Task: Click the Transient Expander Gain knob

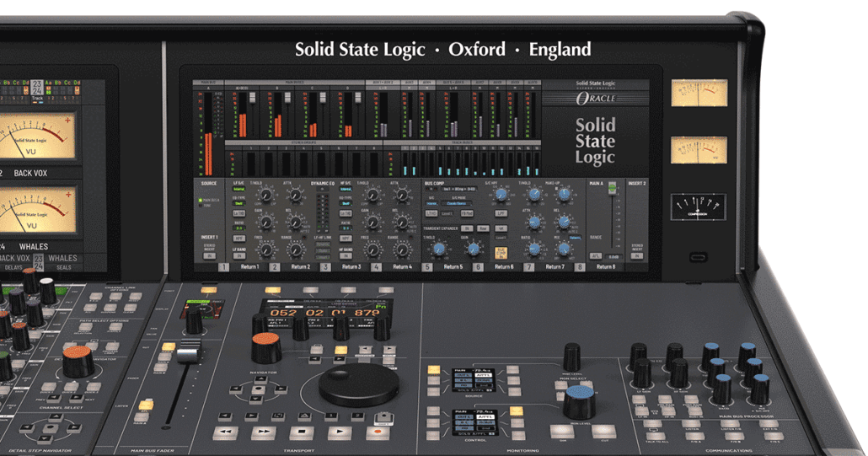Action: (x=474, y=249)
